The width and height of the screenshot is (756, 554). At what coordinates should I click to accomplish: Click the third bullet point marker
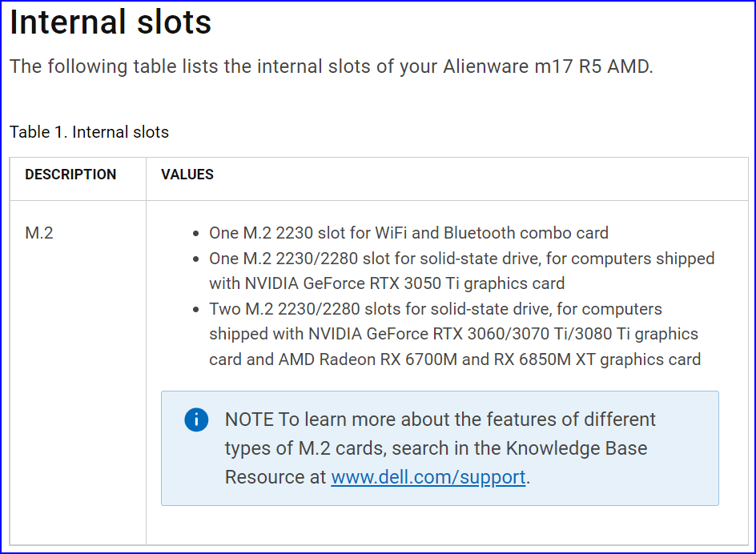click(x=196, y=310)
